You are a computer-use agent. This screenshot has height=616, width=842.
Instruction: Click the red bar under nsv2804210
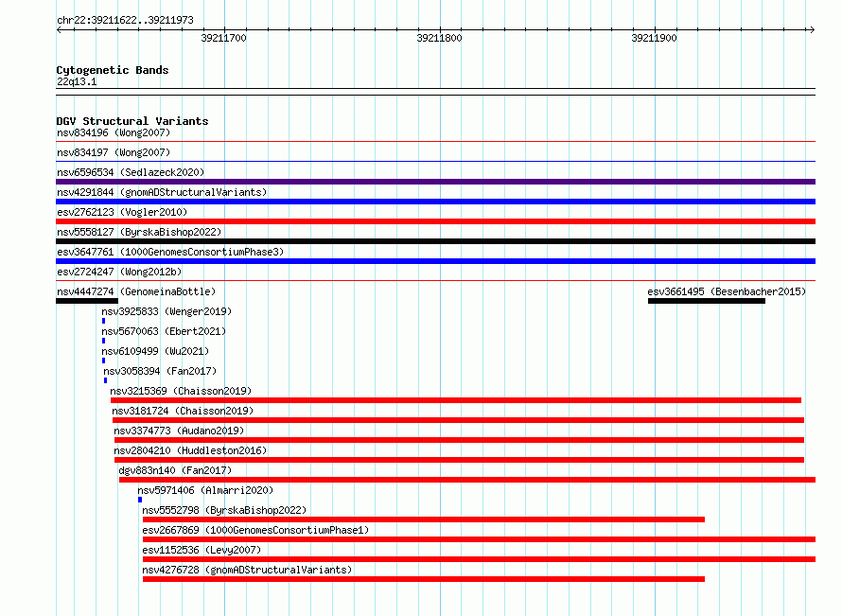point(459,460)
